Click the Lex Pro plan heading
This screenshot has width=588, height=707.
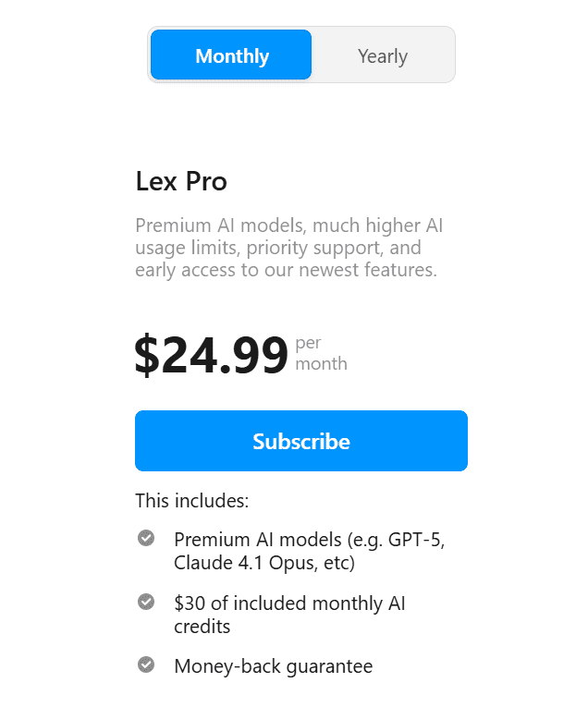pos(181,181)
